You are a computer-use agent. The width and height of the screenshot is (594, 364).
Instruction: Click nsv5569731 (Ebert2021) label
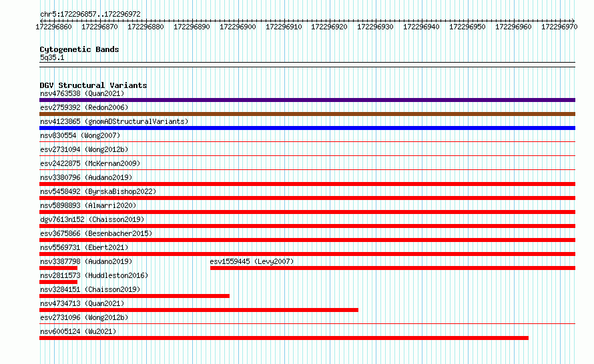click(x=84, y=247)
